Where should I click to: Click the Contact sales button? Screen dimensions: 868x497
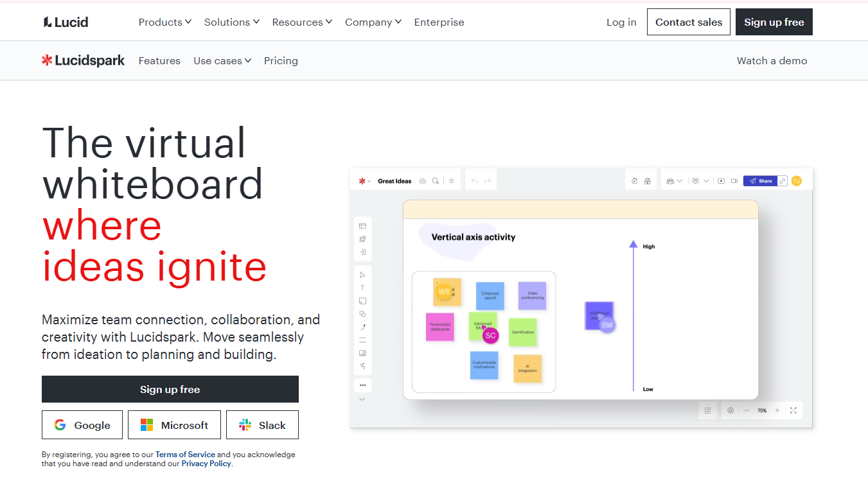[x=689, y=22]
